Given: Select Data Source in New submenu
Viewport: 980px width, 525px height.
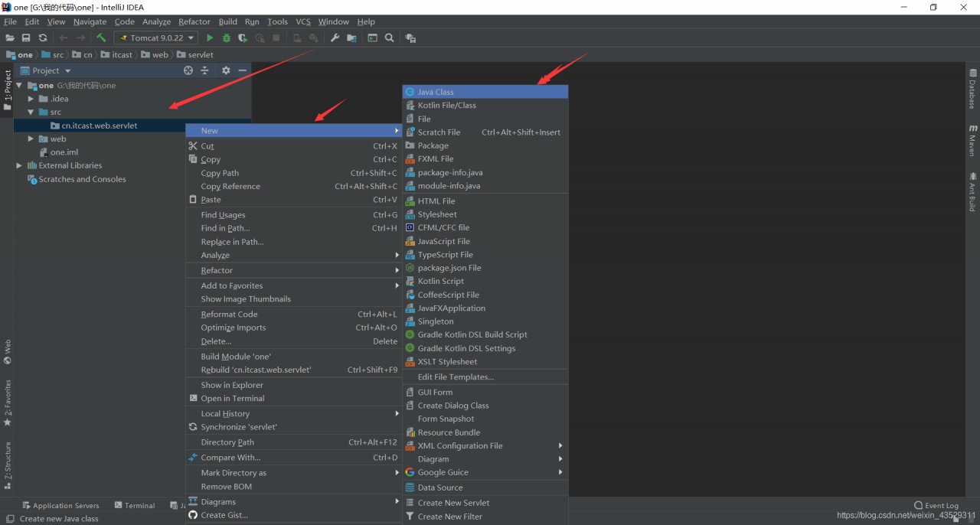Looking at the screenshot, I should tap(485, 487).
